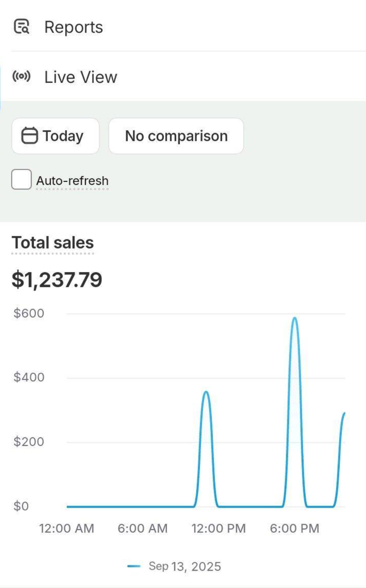
Task: Click the Live View broadcast icon
Action: point(21,77)
